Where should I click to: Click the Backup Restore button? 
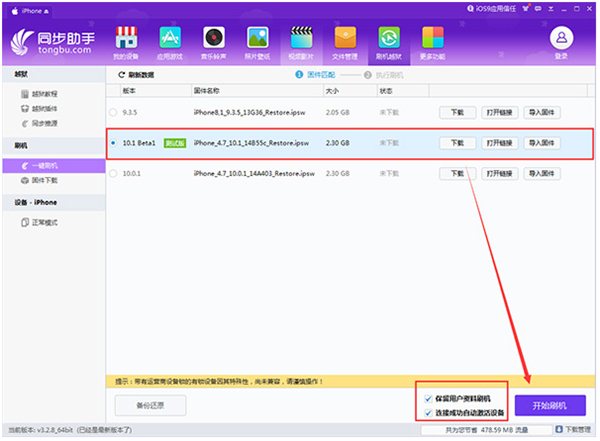[150, 405]
